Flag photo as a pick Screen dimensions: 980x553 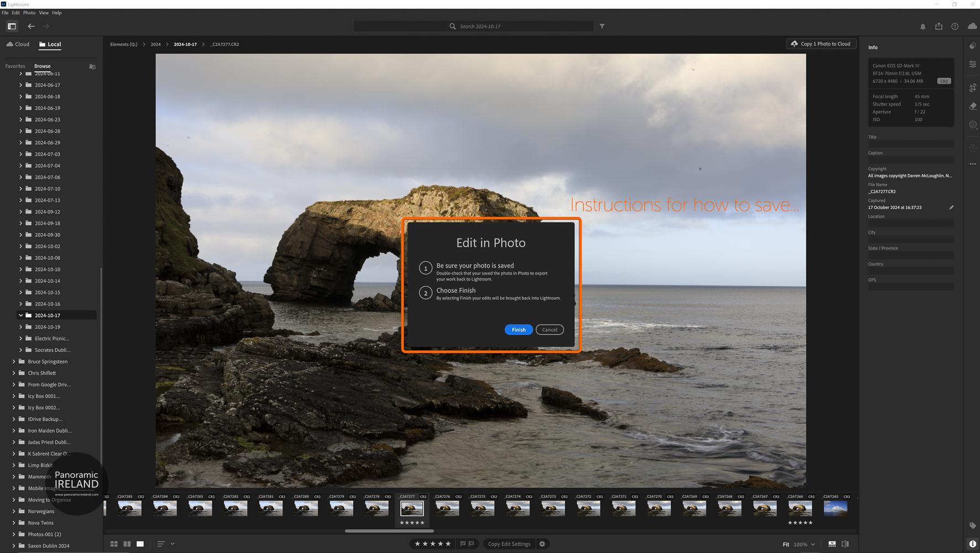[x=463, y=544]
